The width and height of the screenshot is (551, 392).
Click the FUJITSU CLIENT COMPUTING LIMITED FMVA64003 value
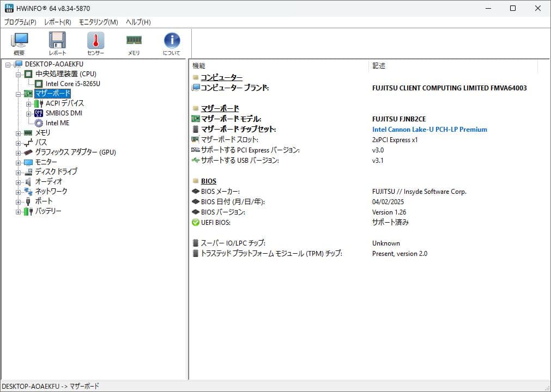point(450,88)
